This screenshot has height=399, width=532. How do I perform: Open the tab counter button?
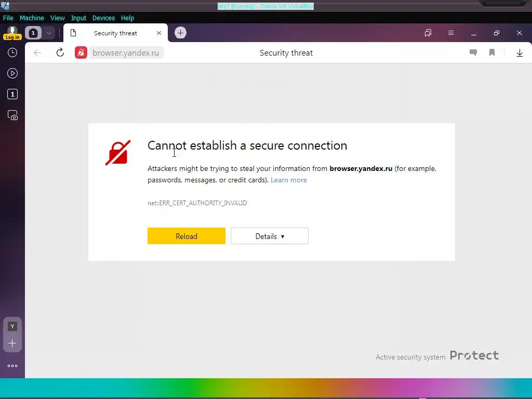(x=33, y=33)
